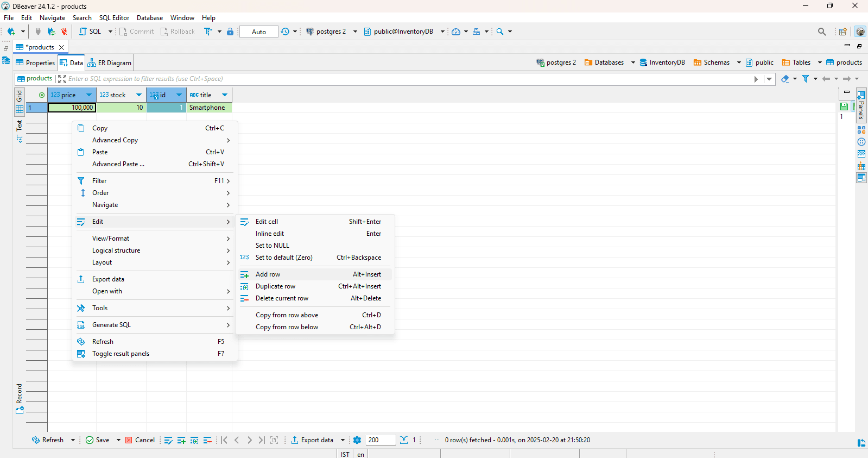Open the price column header dropdown
868x458 pixels.
pyautogui.click(x=89, y=95)
